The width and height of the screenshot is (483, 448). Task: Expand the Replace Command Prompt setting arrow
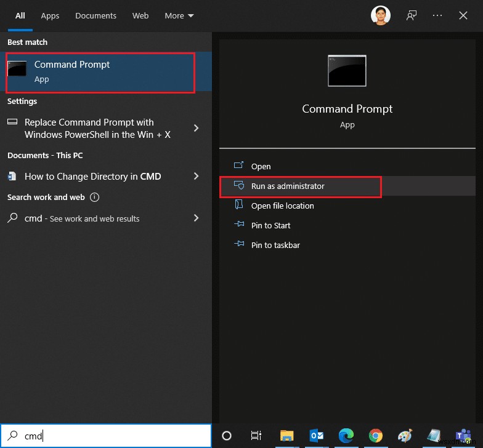196,128
